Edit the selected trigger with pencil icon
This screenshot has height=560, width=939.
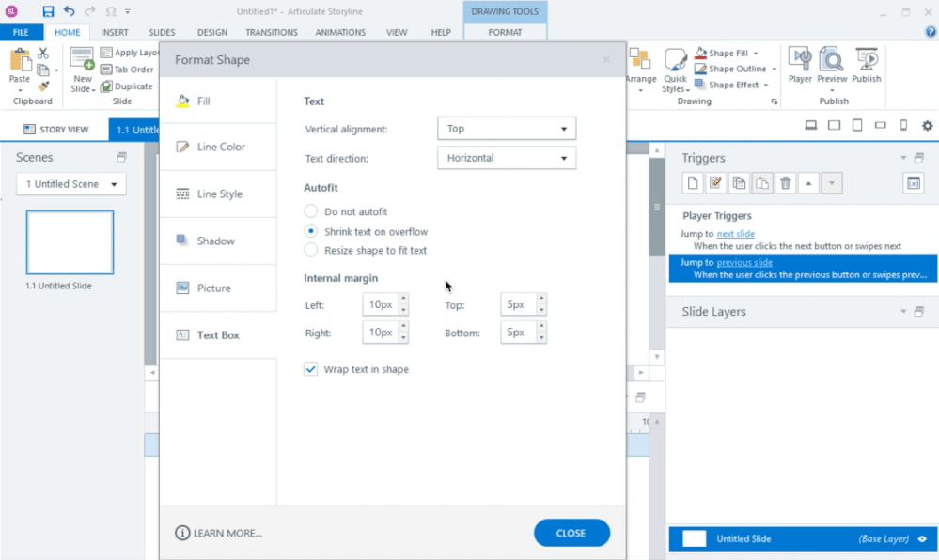click(715, 183)
